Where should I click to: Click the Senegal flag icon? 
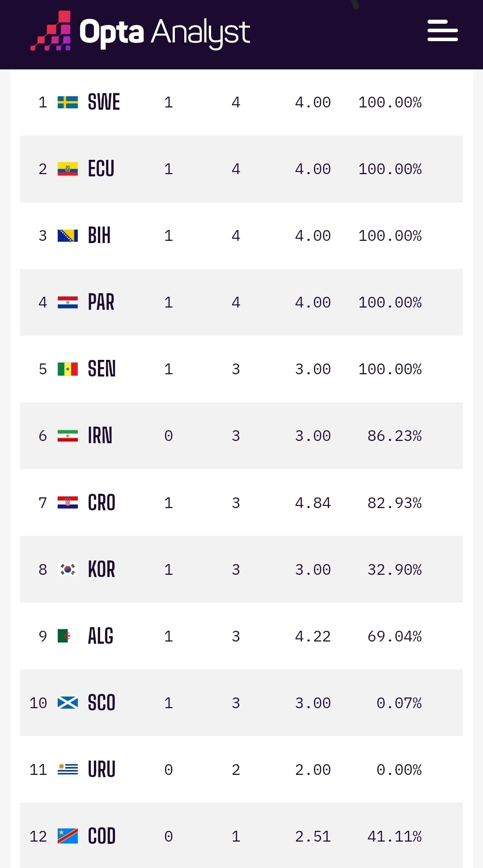pyautogui.click(x=68, y=369)
